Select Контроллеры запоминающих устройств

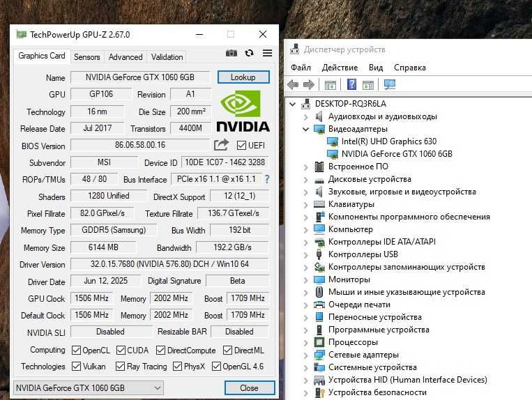tap(406, 267)
